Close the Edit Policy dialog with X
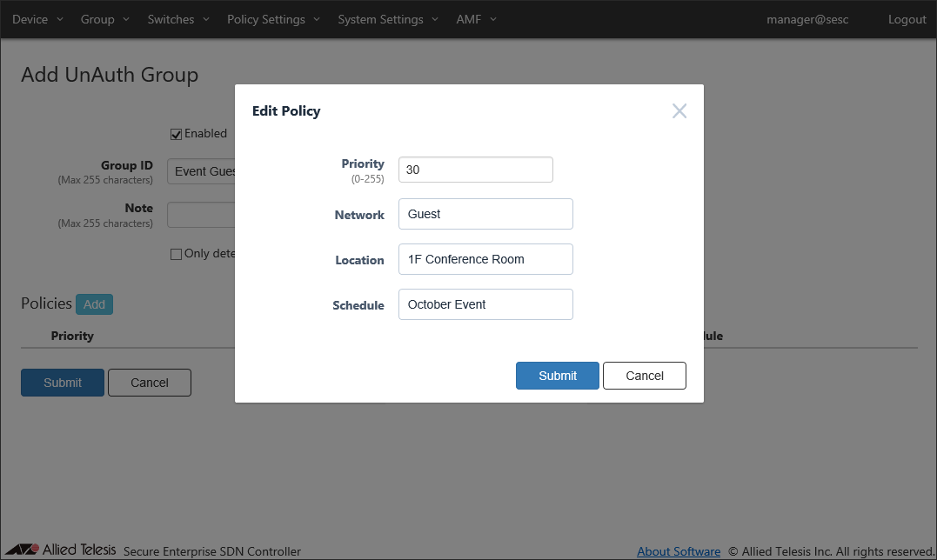The image size is (937, 560). tap(679, 111)
